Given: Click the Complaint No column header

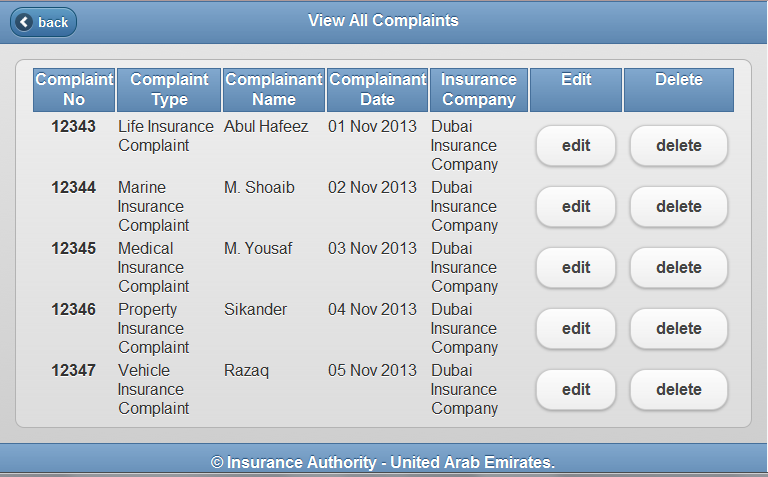Looking at the screenshot, I should (x=74, y=90).
